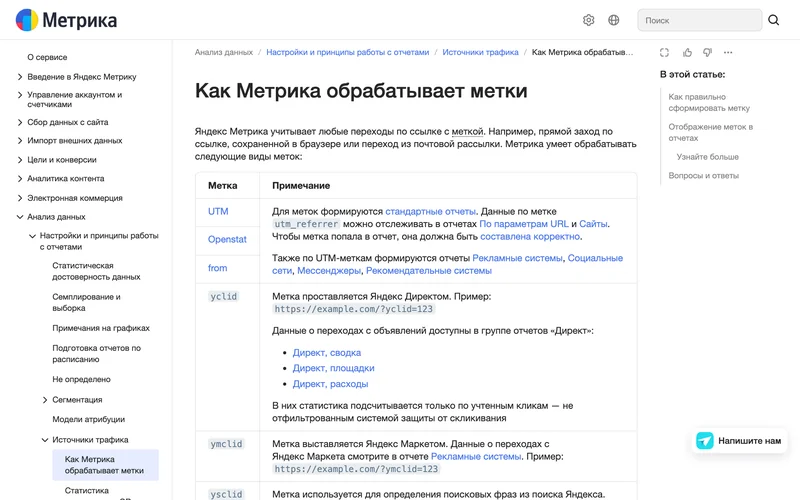This screenshot has height=500, width=800.
Task: Open settings gear icon in header
Action: 588,20
